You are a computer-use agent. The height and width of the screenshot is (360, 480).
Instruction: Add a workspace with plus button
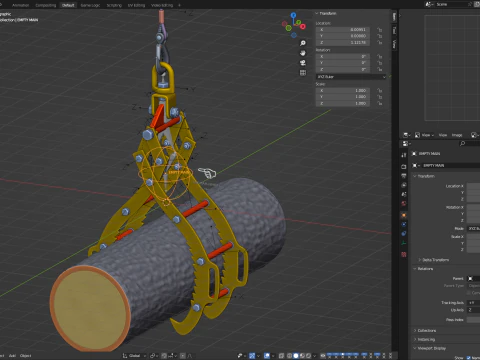[x=179, y=5]
